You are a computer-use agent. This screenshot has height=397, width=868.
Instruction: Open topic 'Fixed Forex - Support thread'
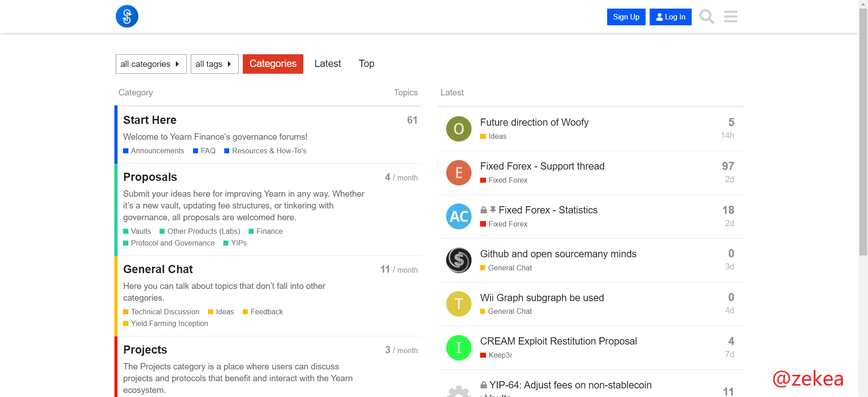click(542, 166)
